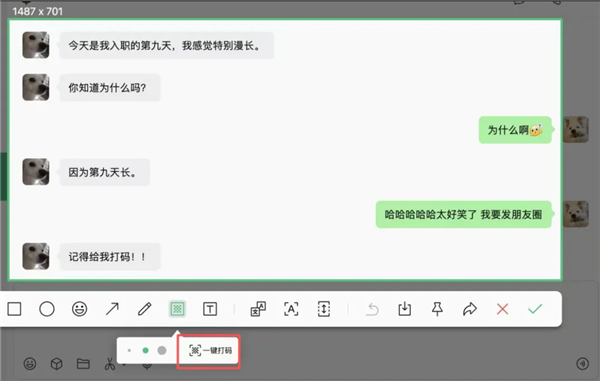Confirm the screenshot with green checkmark
600x381 pixels.
pyautogui.click(x=535, y=309)
